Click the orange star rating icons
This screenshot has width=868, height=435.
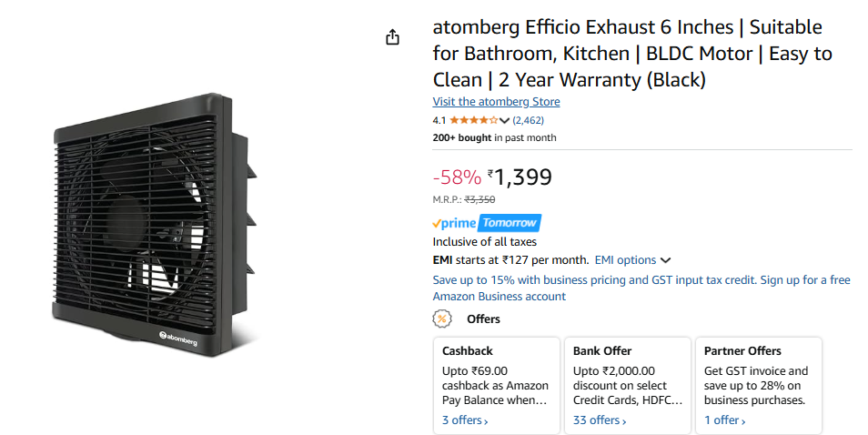(x=473, y=120)
